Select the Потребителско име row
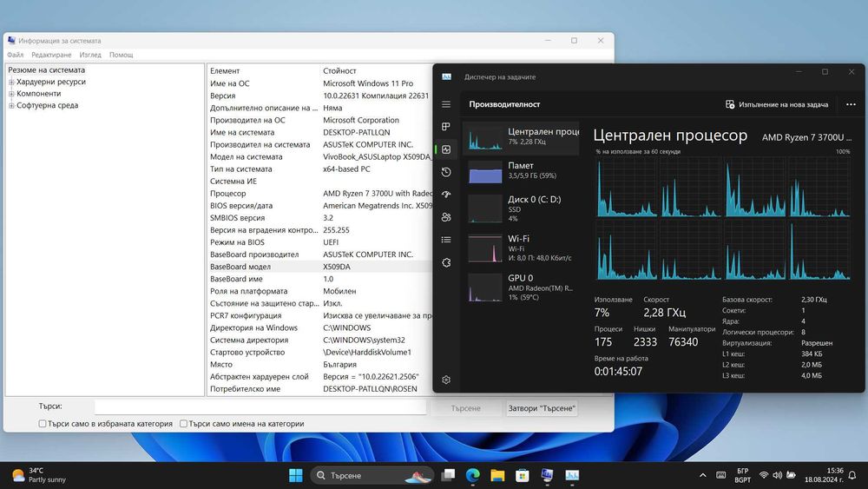Image resolution: width=868 pixels, height=489 pixels. [x=320, y=389]
